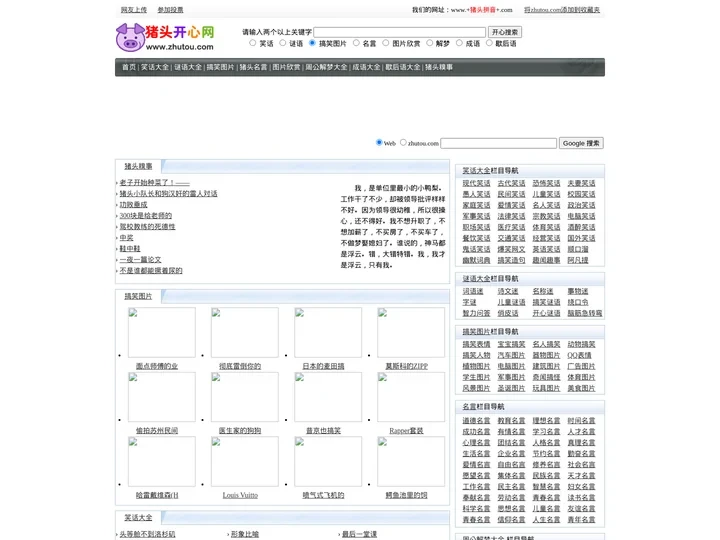720x540 pixels.
Task: Click the 参加投票 link at top
Action: tap(170, 10)
